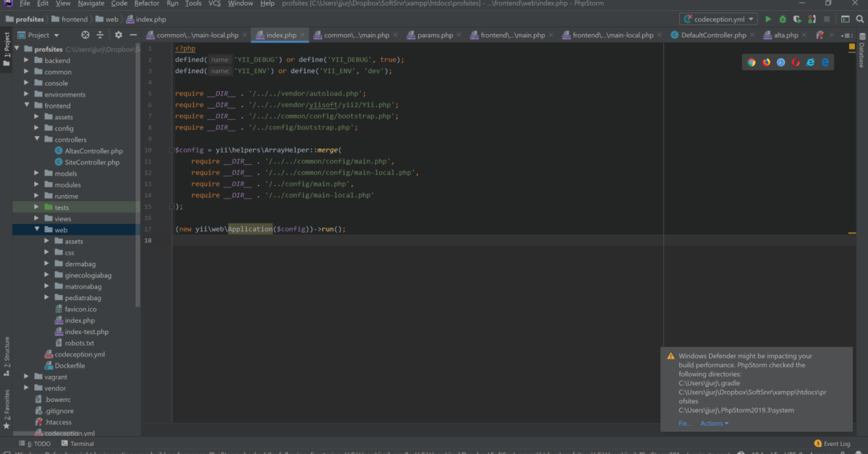Open index.php in Chrome from the browser popup

click(752, 63)
